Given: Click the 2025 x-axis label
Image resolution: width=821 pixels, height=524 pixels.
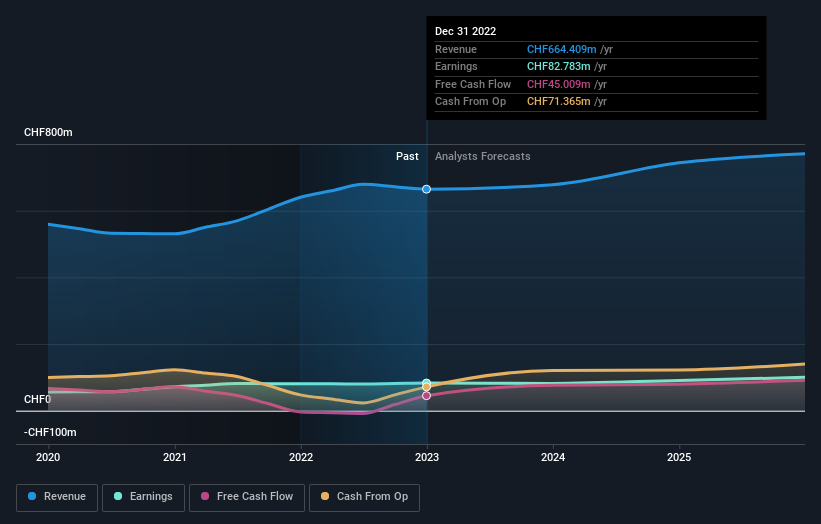Looking at the screenshot, I should tap(679, 457).
